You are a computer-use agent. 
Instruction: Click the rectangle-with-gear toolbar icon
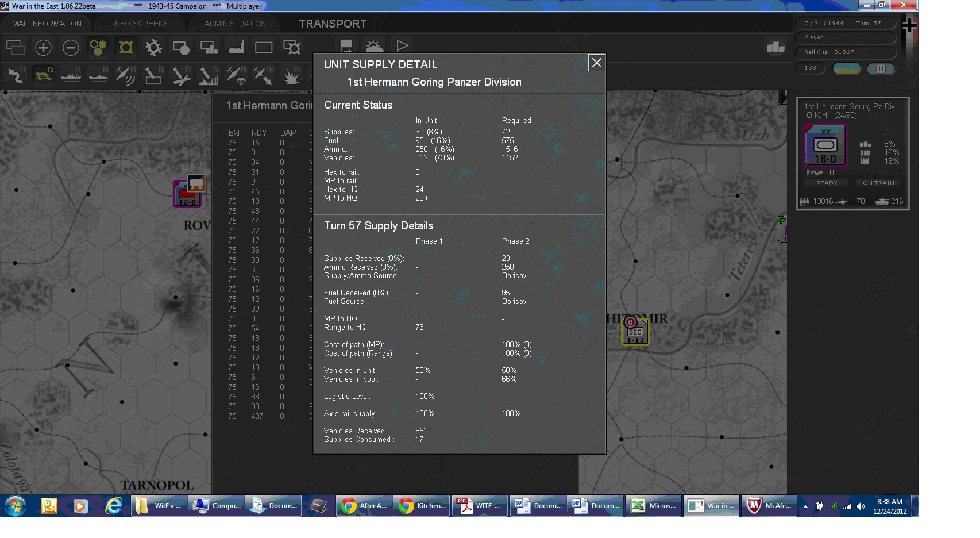click(x=292, y=48)
